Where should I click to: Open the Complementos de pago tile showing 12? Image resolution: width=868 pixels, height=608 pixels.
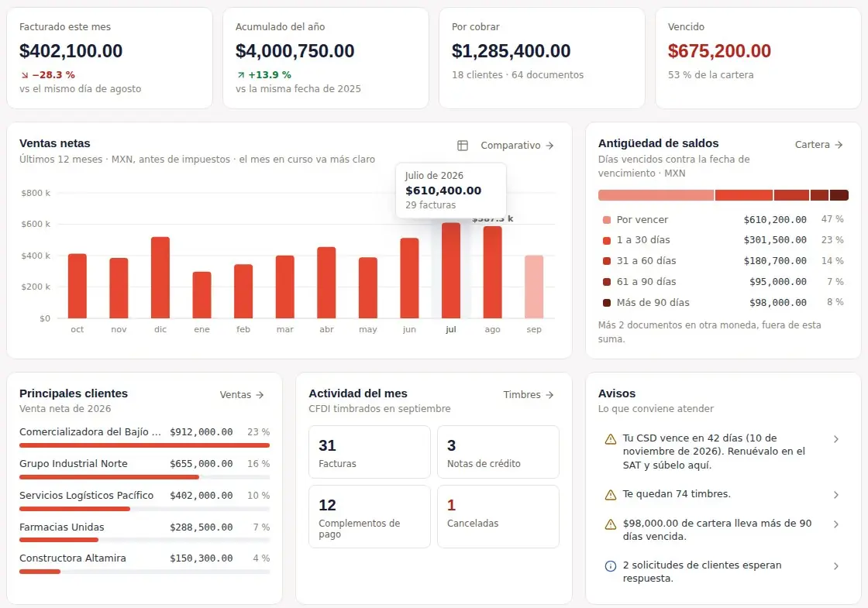pos(369,517)
